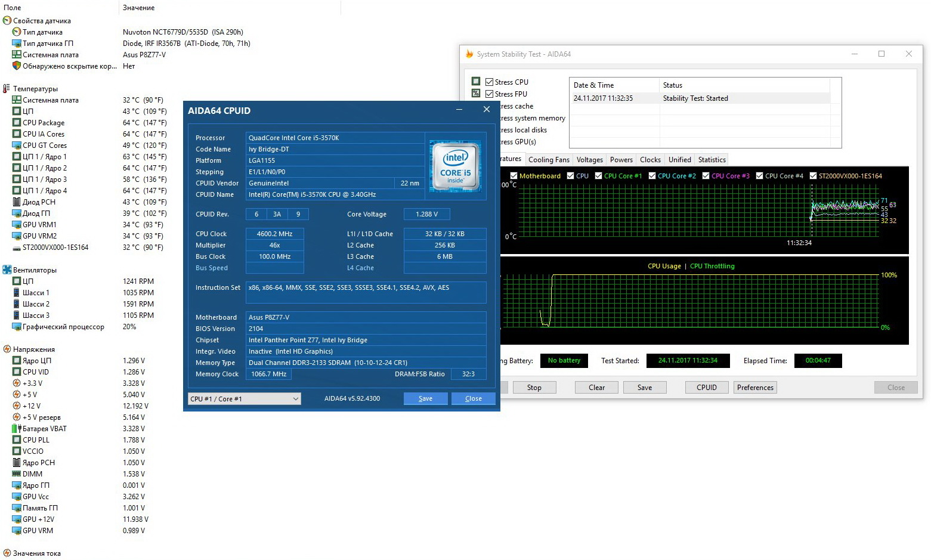Click the 'QuadCore Intel Core i5-3570K' processor field

(335, 138)
